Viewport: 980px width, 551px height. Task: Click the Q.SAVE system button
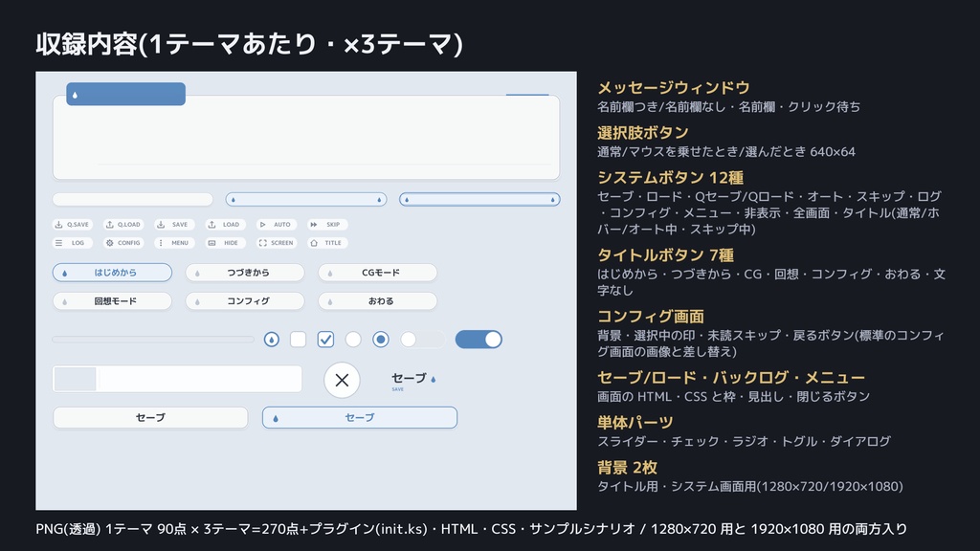tap(73, 224)
